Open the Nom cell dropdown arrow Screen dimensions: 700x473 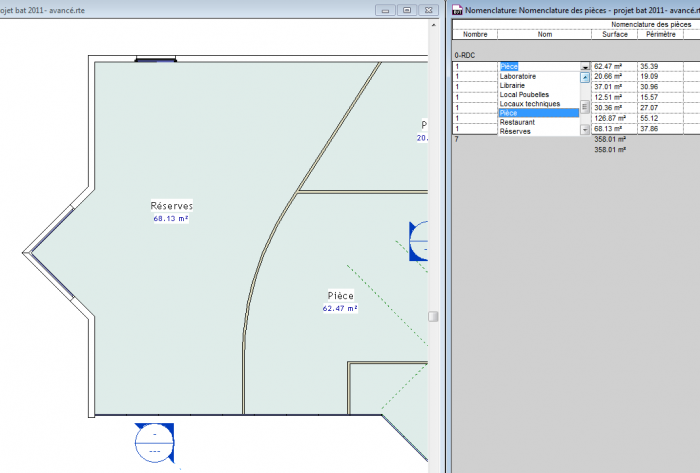tap(584, 67)
